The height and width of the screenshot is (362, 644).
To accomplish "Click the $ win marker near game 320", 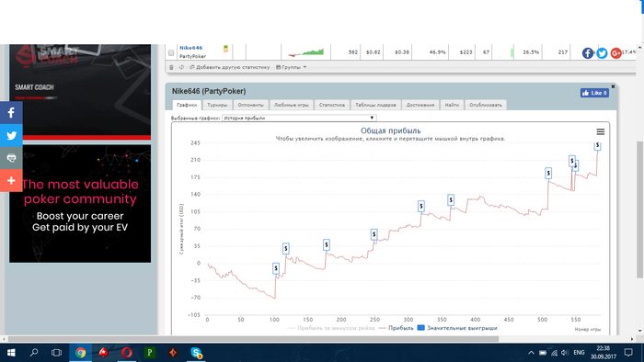I will tap(421, 206).
